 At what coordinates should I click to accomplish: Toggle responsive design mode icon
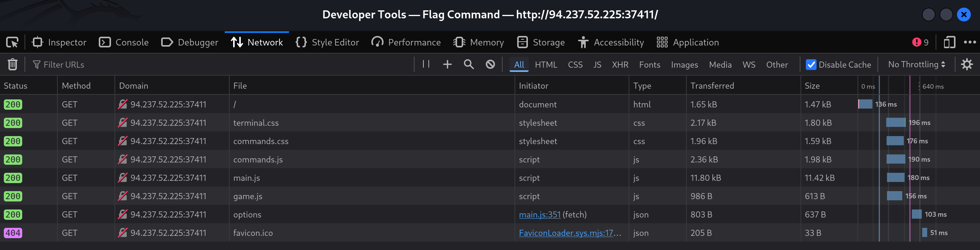pyautogui.click(x=949, y=42)
